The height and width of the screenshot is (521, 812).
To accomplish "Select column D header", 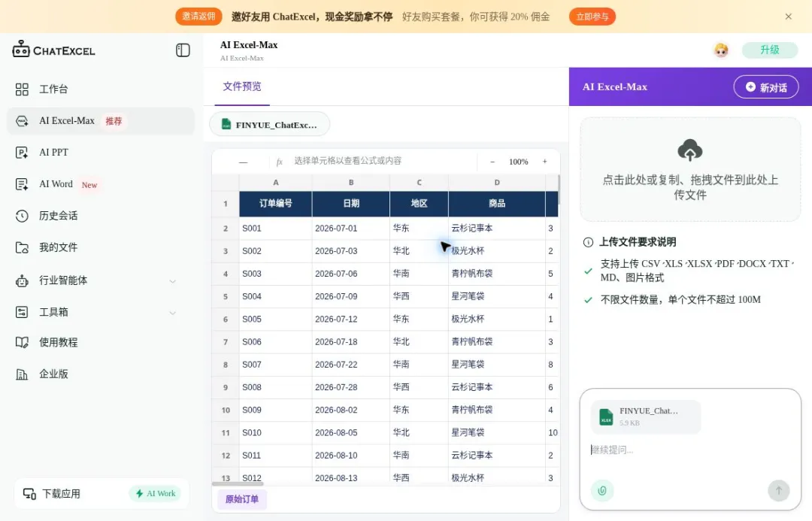I will coord(497,182).
